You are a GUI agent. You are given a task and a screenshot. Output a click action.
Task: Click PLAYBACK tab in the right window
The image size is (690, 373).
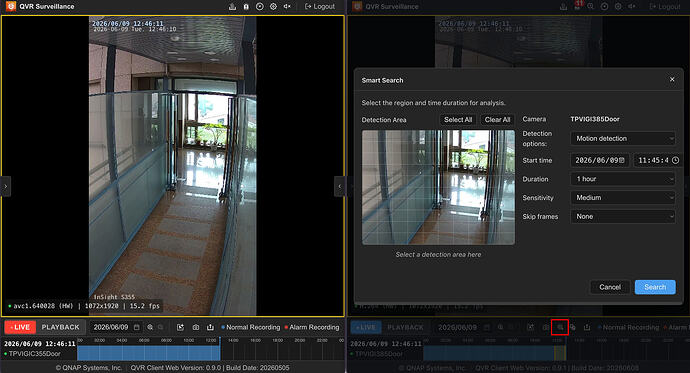click(x=406, y=327)
